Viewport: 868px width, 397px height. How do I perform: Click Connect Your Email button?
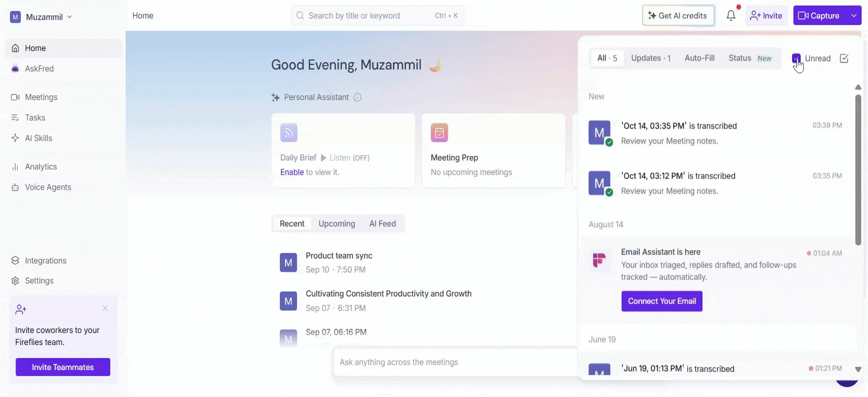tap(662, 301)
